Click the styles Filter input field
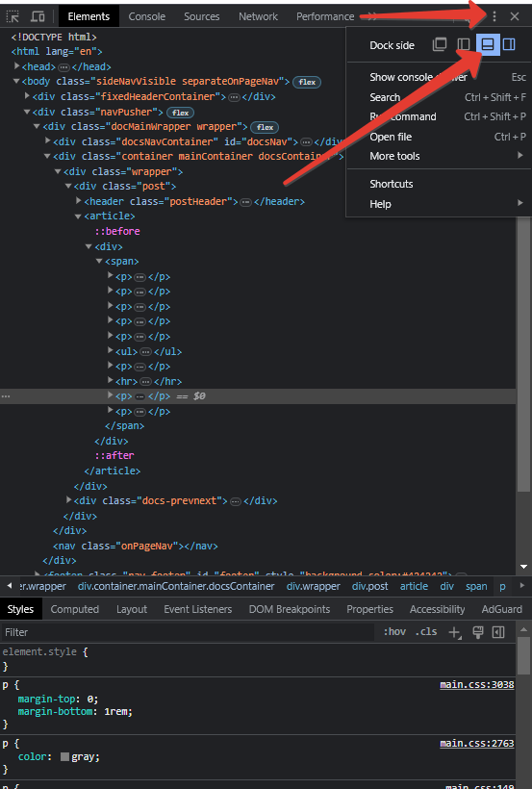 click(x=189, y=632)
